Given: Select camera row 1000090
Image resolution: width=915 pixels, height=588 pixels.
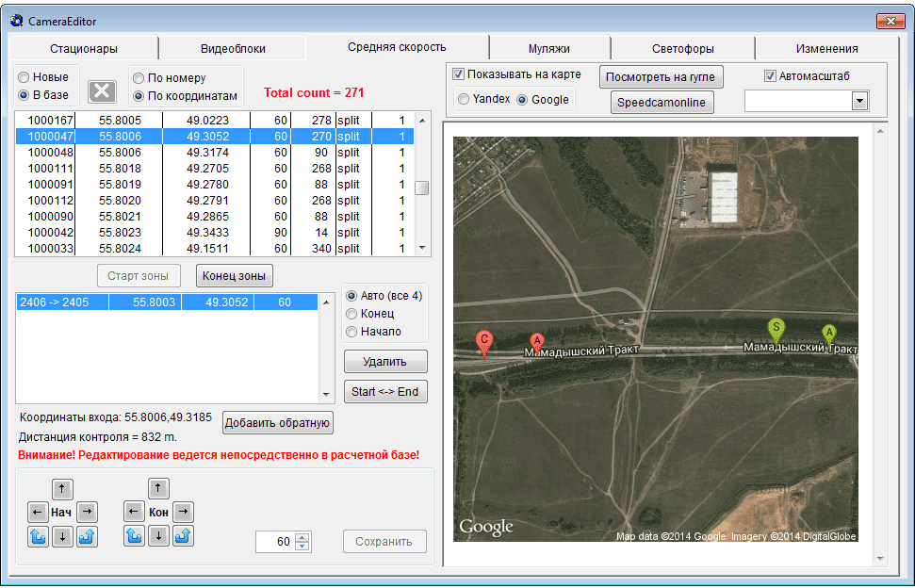Looking at the screenshot, I should [215, 217].
